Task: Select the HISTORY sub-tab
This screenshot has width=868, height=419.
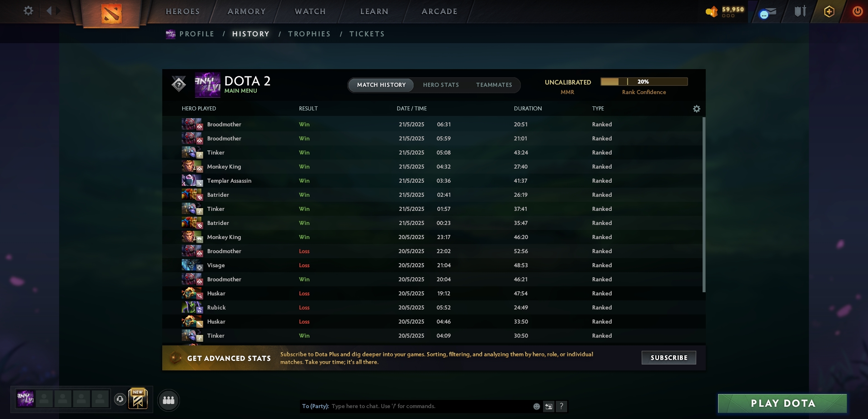Action: (251, 34)
